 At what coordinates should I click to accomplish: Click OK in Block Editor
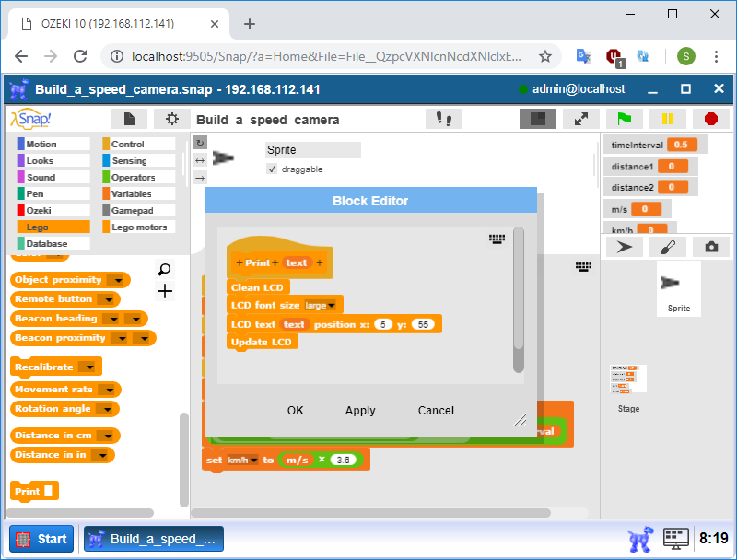click(295, 411)
